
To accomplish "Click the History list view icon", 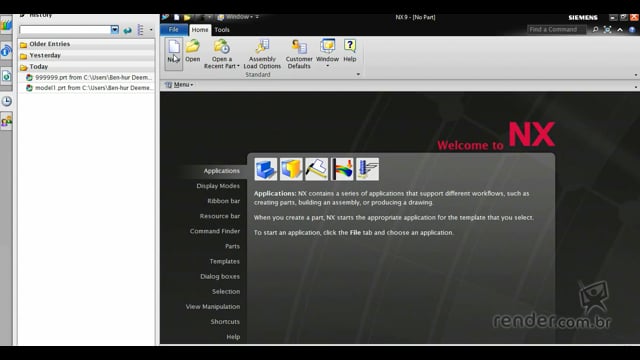I will 140,30.
